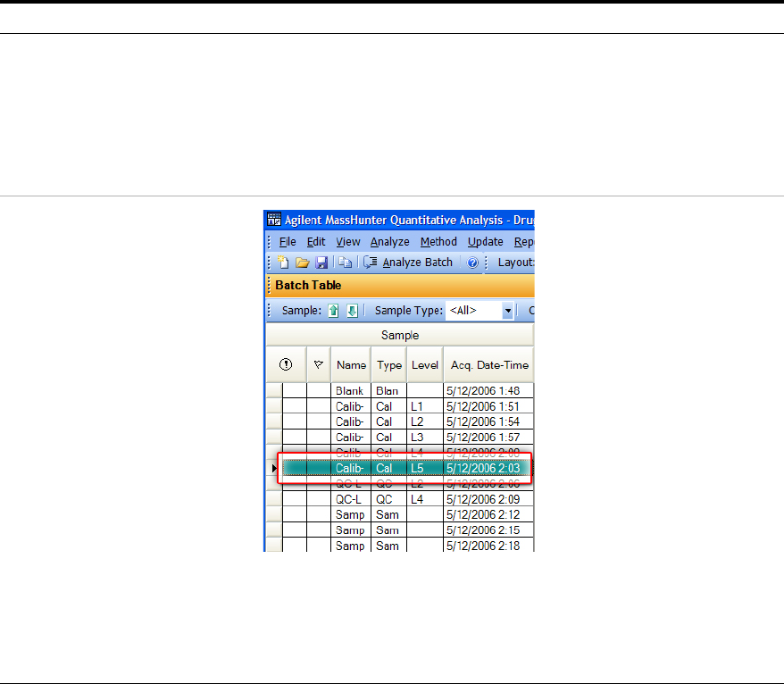Image resolution: width=784 pixels, height=684 pixels.
Task: Click the Help question mark icon
Action: 472,263
